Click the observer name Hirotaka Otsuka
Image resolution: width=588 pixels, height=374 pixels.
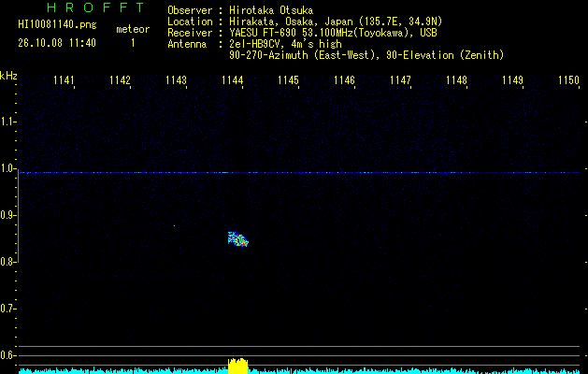click(271, 10)
